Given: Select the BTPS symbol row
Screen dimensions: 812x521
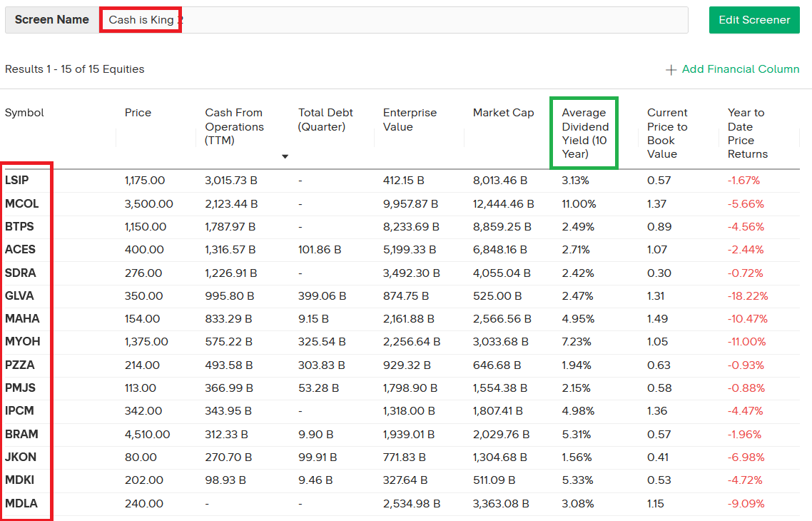Looking at the screenshot, I should point(19,227).
